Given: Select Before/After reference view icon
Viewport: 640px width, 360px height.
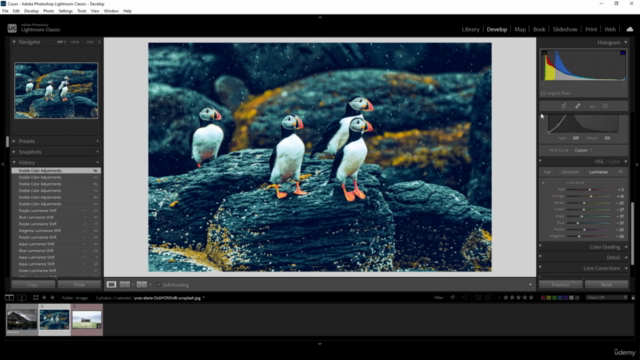Looking at the screenshot, I should 125,284.
